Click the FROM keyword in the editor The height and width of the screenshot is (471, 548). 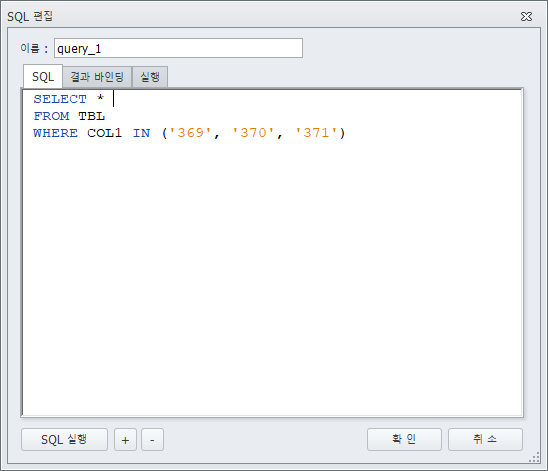pos(51,116)
